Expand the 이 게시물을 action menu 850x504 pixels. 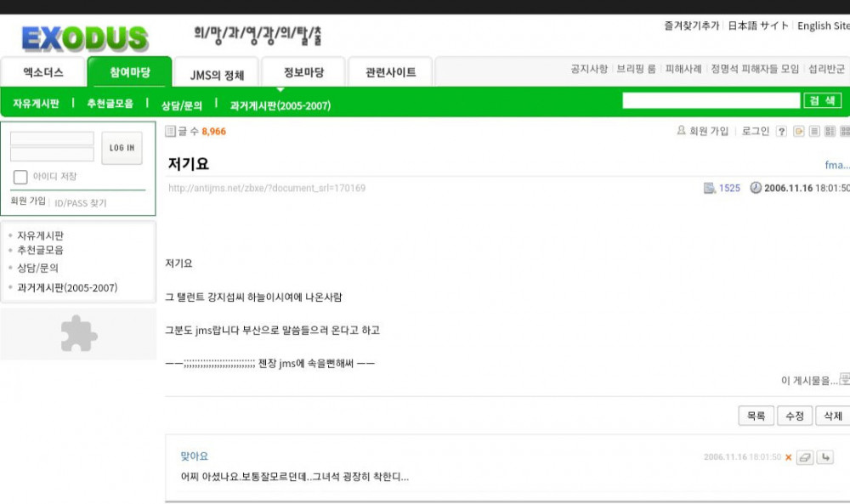(x=813, y=380)
